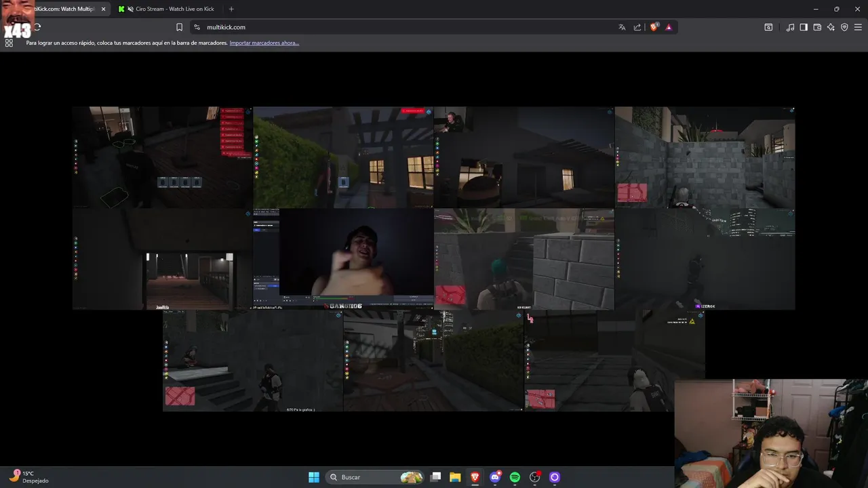Open OBS Studio from taskbar
This screenshot has width=868, height=488.
pyautogui.click(x=535, y=477)
